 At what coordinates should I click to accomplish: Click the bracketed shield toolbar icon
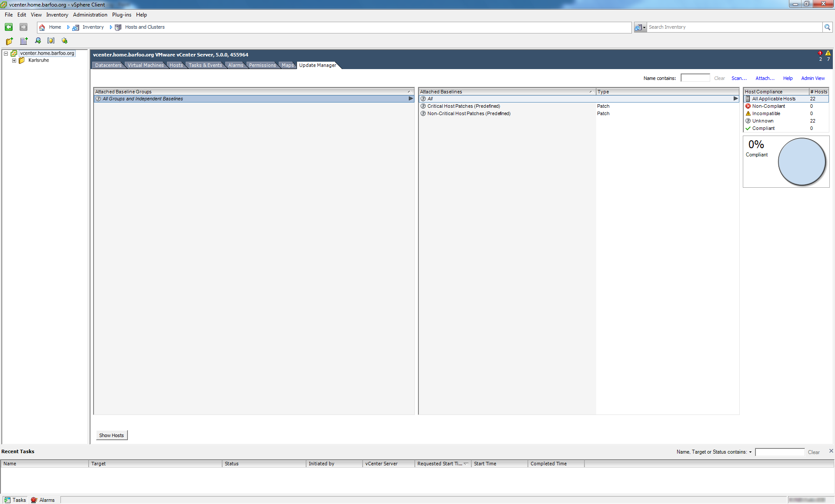click(x=51, y=41)
